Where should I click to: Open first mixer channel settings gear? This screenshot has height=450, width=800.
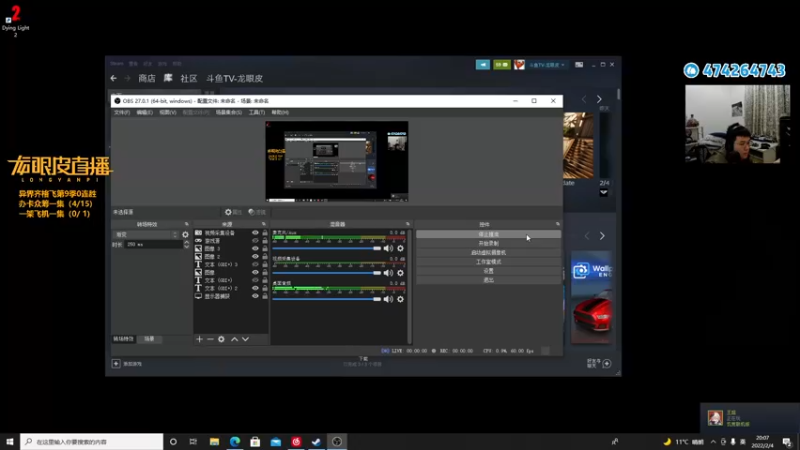pos(401,248)
